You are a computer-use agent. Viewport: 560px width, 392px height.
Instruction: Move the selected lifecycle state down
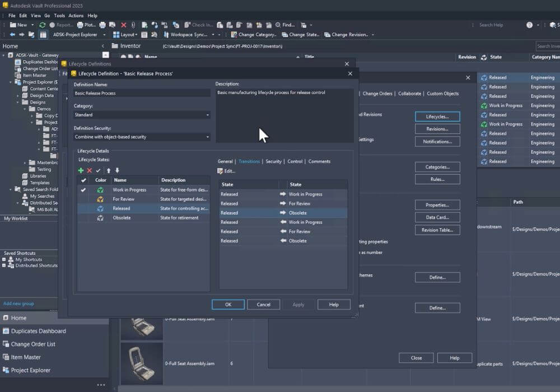[x=118, y=170]
